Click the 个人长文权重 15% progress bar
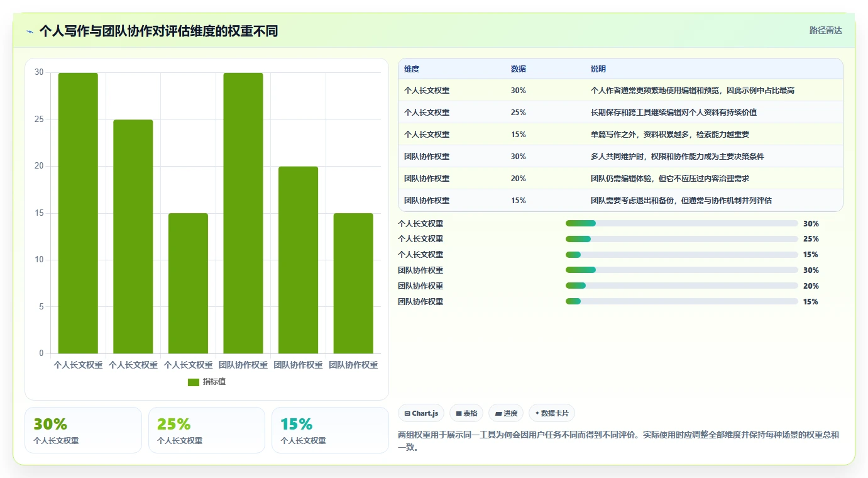868x478 pixels. click(x=682, y=255)
